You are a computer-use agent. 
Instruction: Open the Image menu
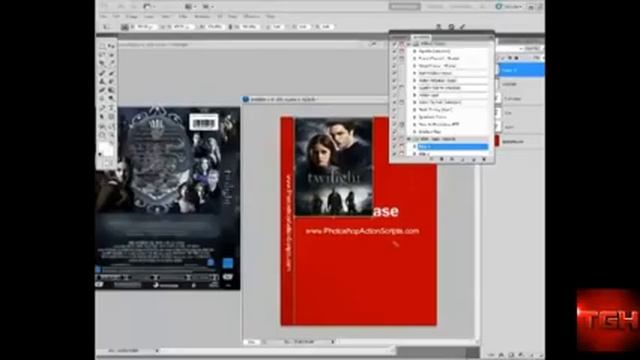[131, 17]
